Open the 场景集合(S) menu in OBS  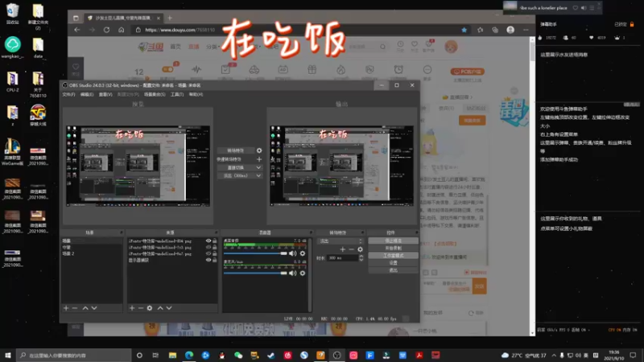pyautogui.click(x=155, y=94)
